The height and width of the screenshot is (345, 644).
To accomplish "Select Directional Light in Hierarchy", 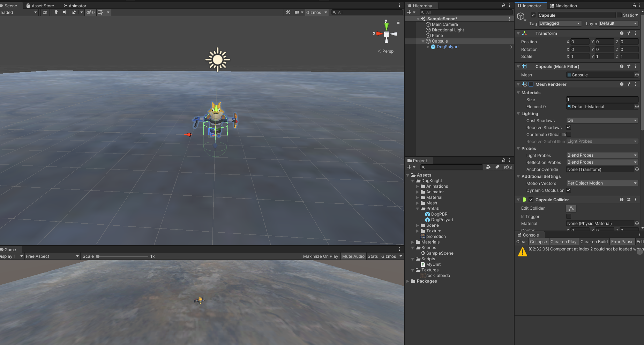I will (x=448, y=30).
